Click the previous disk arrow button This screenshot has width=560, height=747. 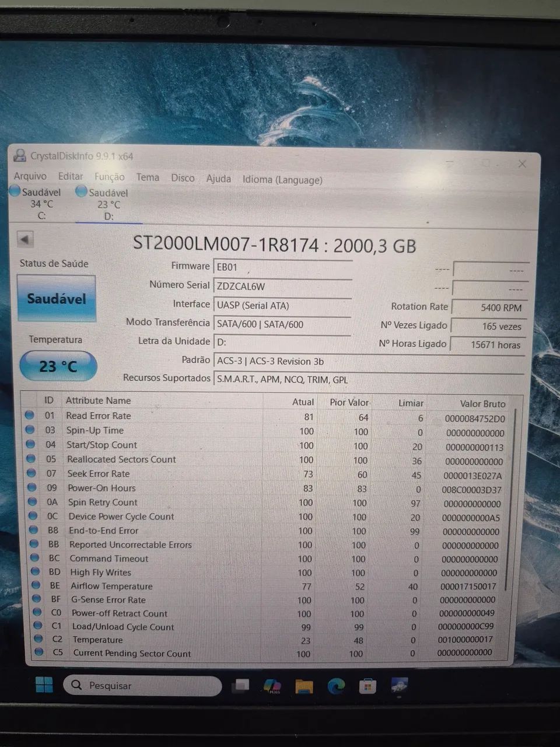click(x=25, y=239)
